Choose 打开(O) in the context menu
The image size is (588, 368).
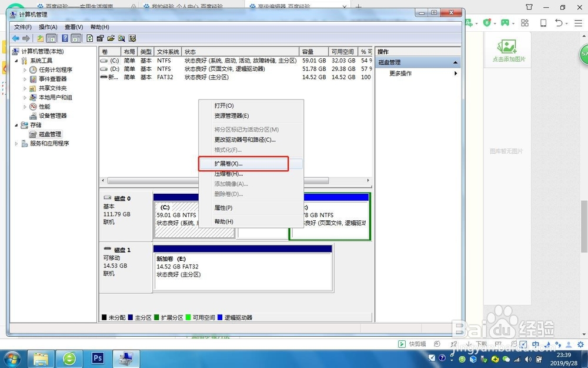coord(250,106)
